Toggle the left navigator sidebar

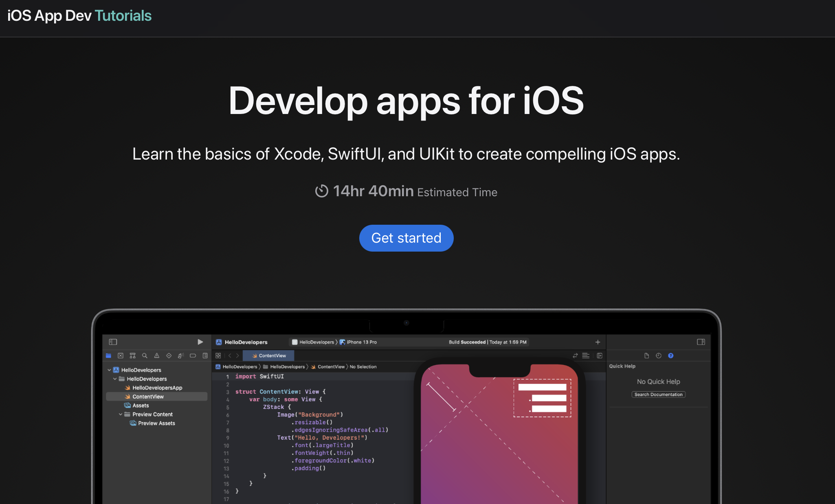[x=113, y=342]
